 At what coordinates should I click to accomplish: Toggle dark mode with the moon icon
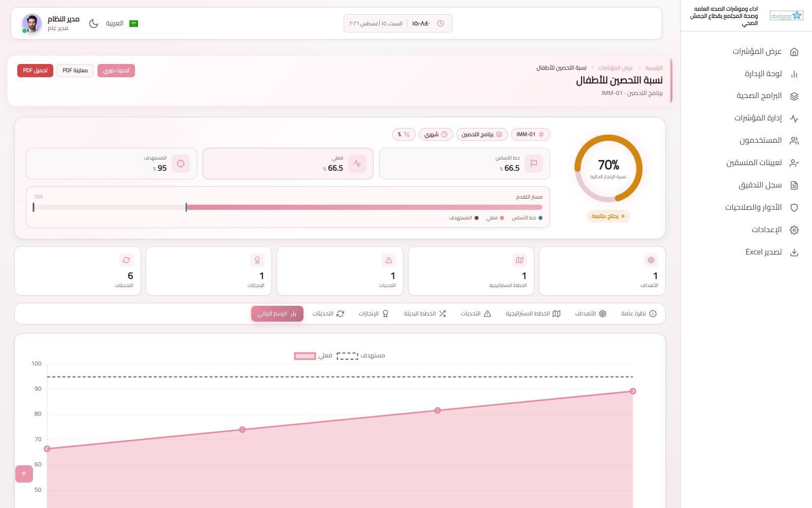[93, 23]
